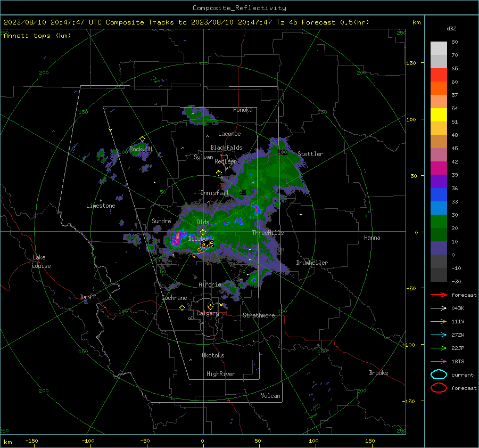The width and height of the screenshot is (479, 448).
Task: Click the magenta storm core west of Didsbury
Action: [177, 238]
